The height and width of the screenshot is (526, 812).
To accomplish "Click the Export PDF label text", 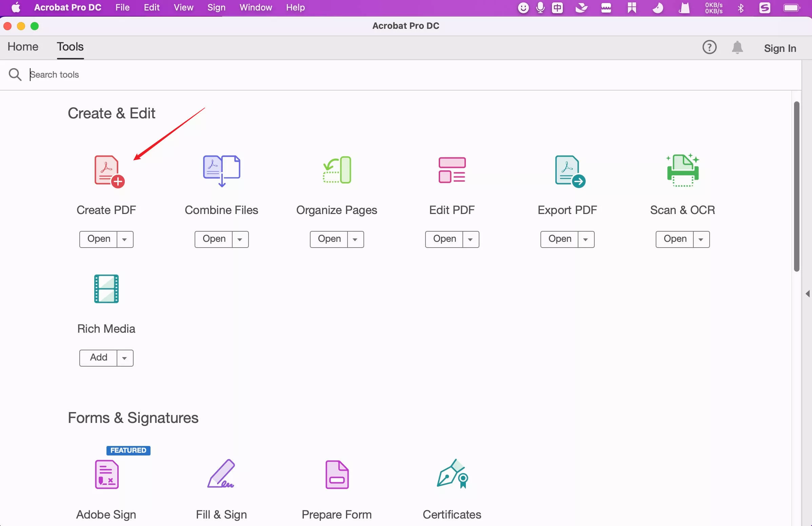I will pos(567,210).
